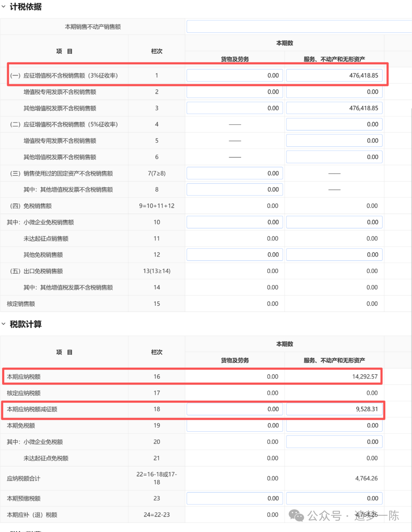412x532 pixels.
Task: Select the 固定资产 goods field in row 7
Action: 234,173
